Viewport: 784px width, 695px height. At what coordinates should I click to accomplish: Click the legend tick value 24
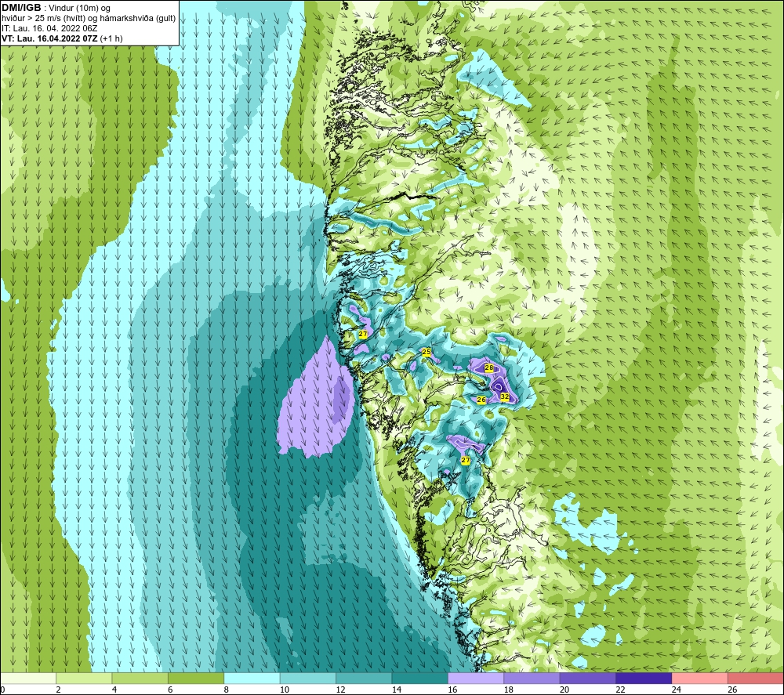pyautogui.click(x=677, y=690)
